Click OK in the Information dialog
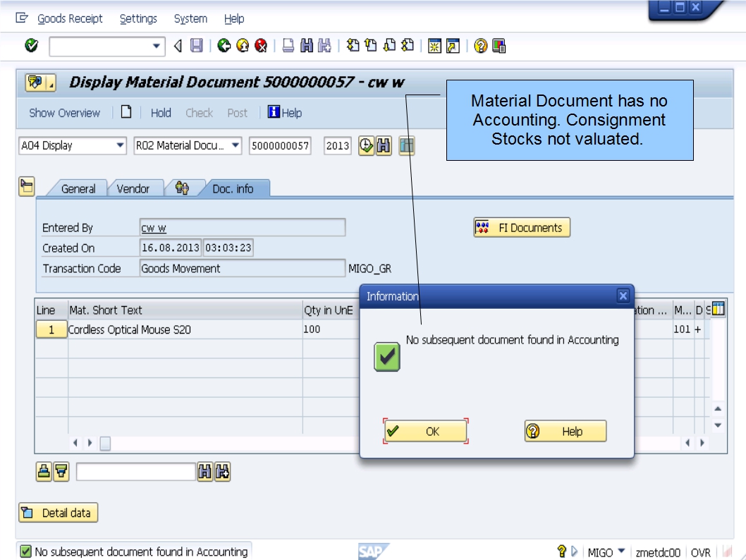Screen dimensions: 746x560 (425, 431)
